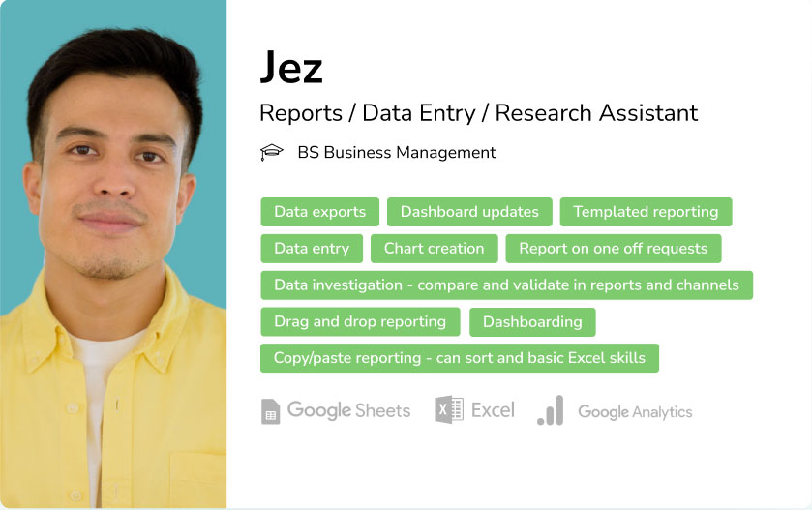The width and height of the screenshot is (812, 510).
Task: Click the Excel spreadsheet icon
Action: (x=449, y=409)
